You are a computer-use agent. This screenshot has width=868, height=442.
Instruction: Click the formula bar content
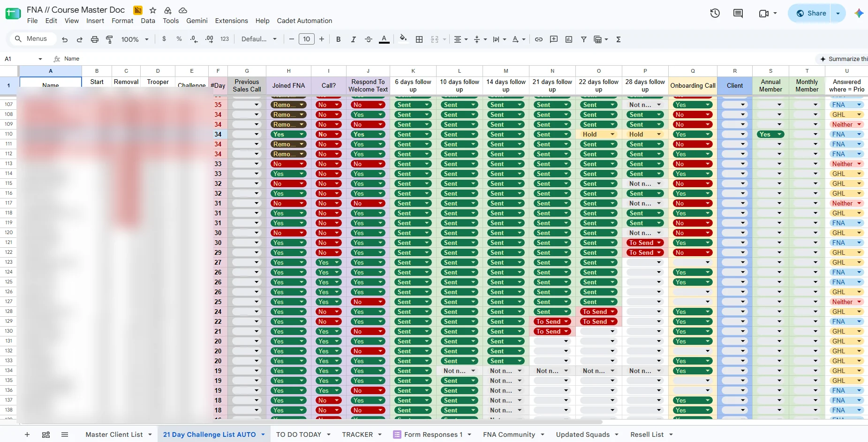[x=72, y=59]
